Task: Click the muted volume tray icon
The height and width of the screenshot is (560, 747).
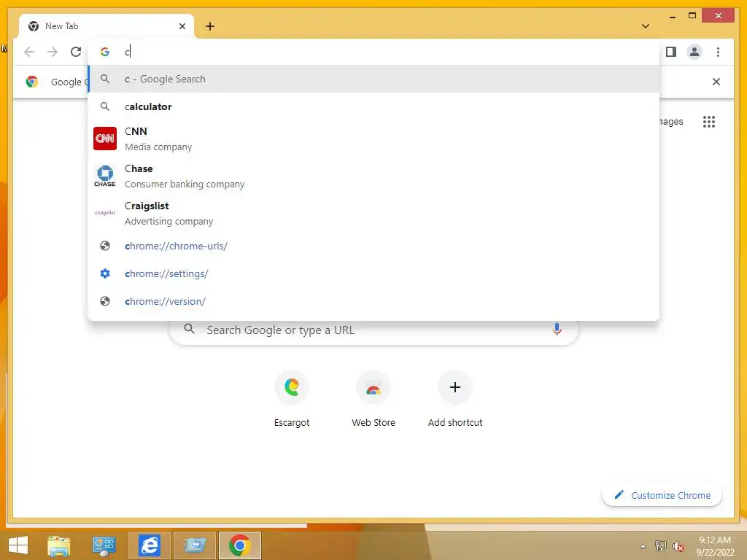Action: [x=678, y=546]
